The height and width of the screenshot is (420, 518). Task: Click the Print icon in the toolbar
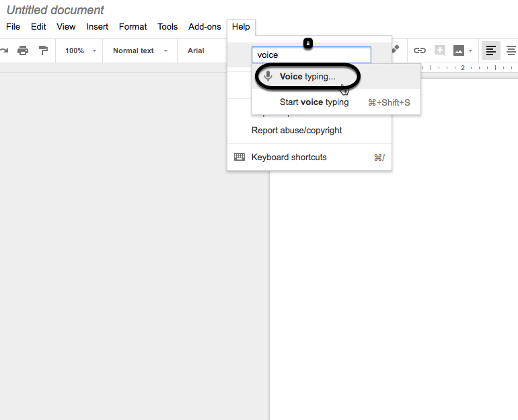click(x=23, y=50)
